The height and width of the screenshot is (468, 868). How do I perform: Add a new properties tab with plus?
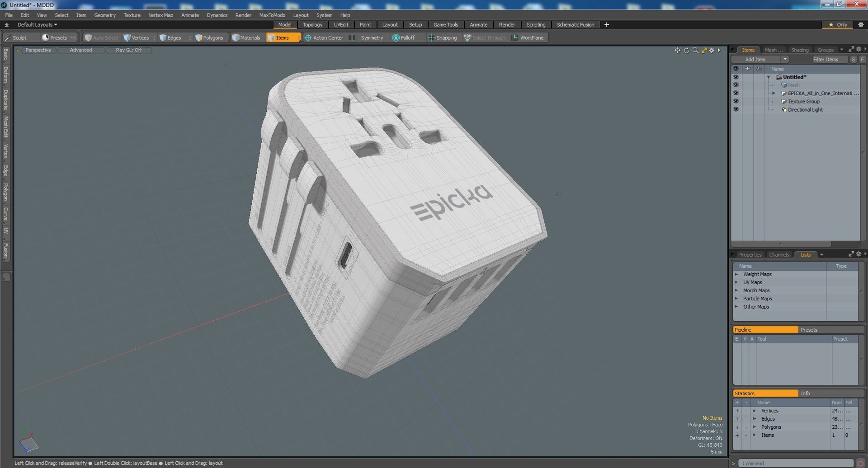coord(821,255)
